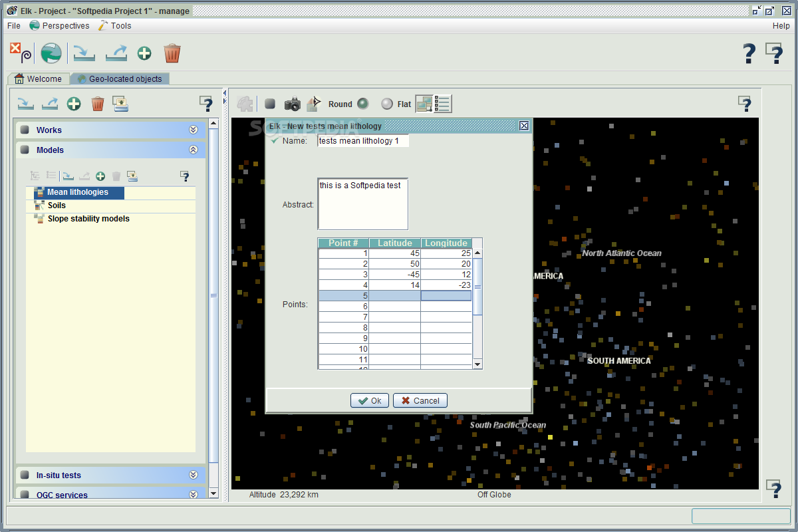Click the gray square stop icon in map toolbar
Image resolution: width=798 pixels, height=532 pixels.
270,104
